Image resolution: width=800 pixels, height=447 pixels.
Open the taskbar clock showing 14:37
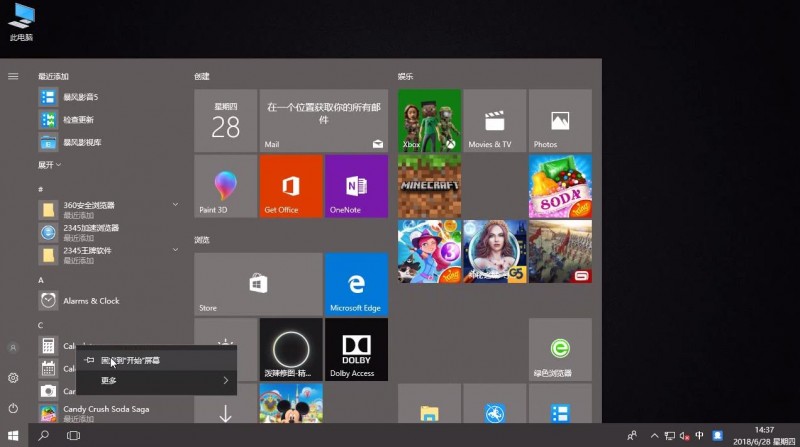[764, 436]
